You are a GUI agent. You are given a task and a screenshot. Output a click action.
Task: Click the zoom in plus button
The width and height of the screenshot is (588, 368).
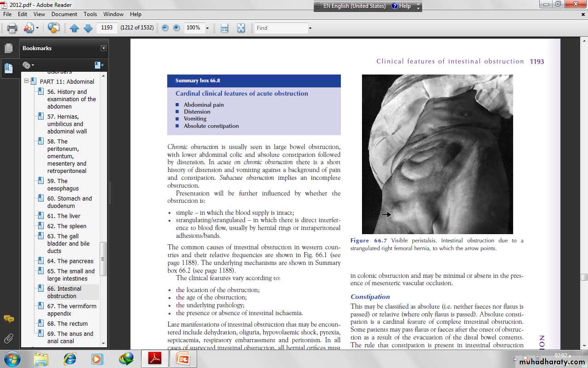176,28
